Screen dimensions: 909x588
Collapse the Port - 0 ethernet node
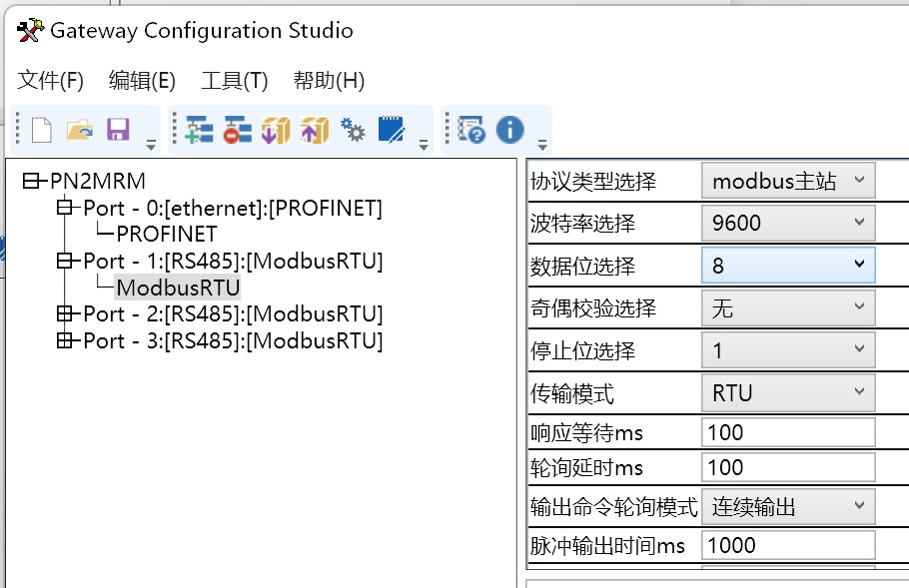(x=64, y=208)
